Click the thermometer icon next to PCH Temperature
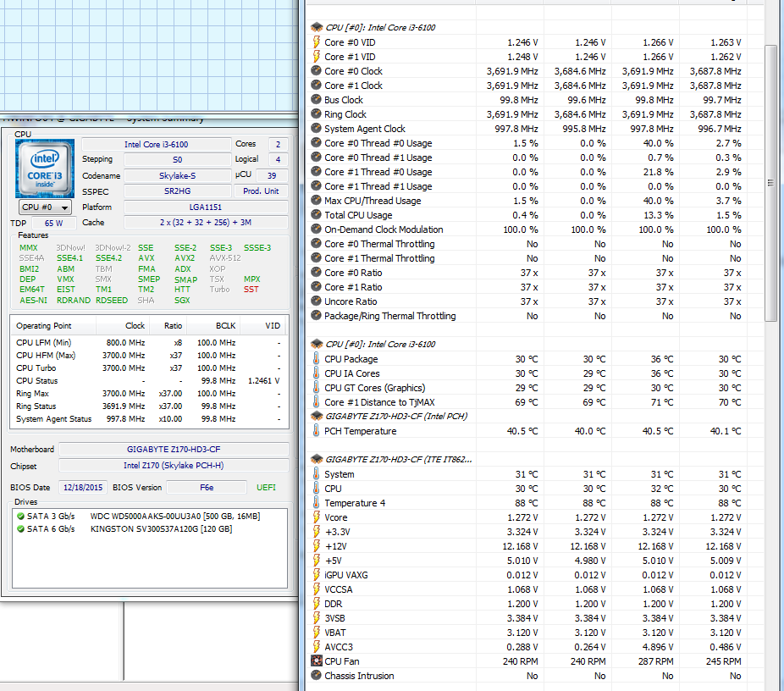 pyautogui.click(x=316, y=430)
